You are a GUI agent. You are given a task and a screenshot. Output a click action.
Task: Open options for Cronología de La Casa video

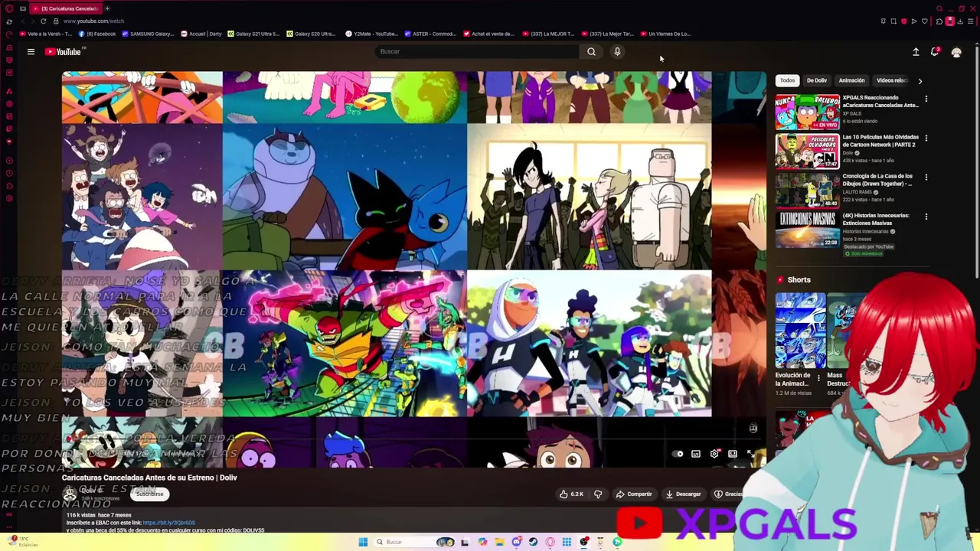coord(926,178)
